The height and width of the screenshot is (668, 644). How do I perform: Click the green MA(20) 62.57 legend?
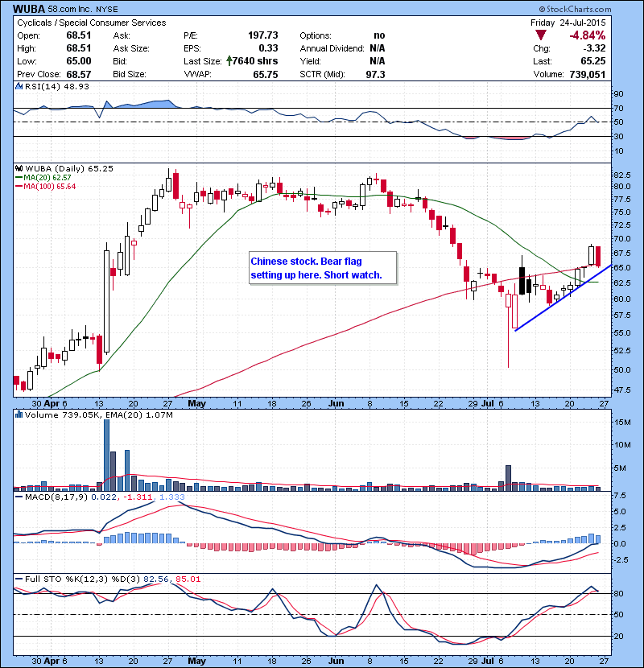click(x=43, y=177)
